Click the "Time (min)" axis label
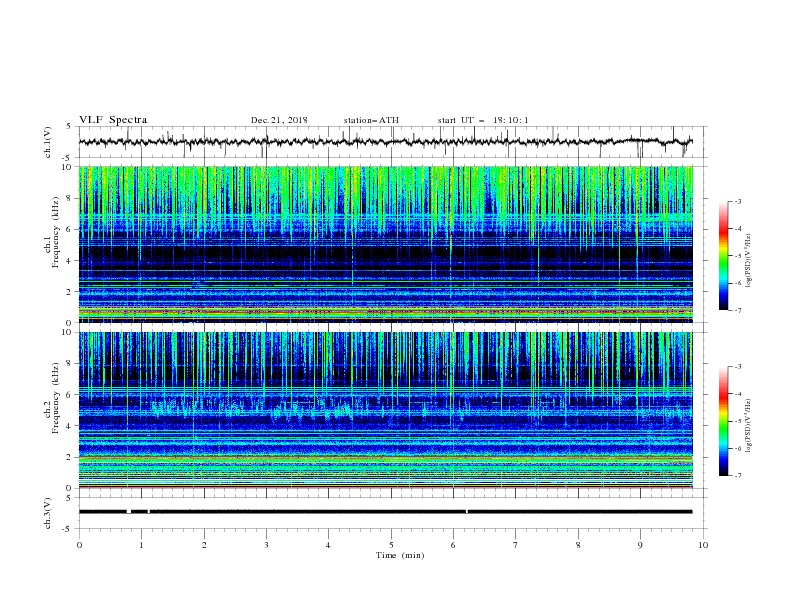 (400, 555)
